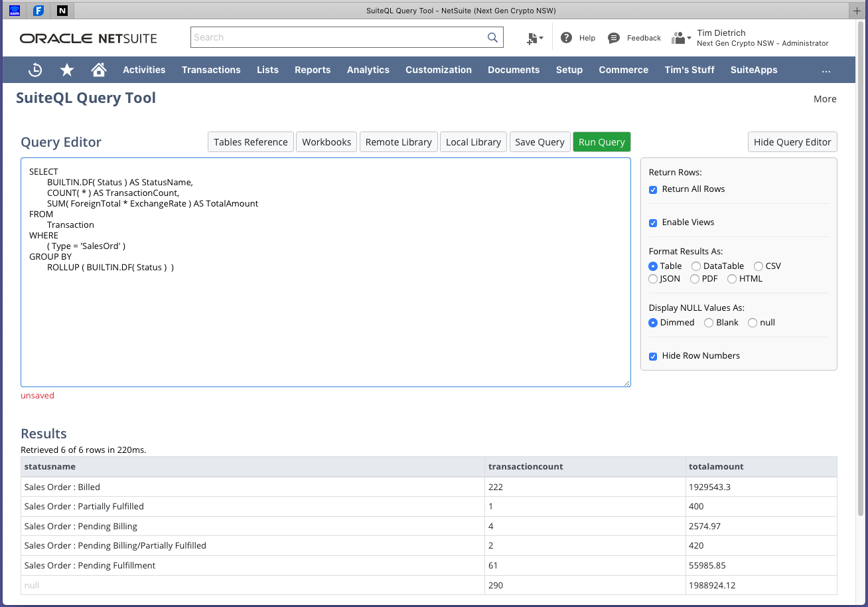Viewport: 868px width, 607px height.
Task: Open the Activities menu
Action: (144, 70)
